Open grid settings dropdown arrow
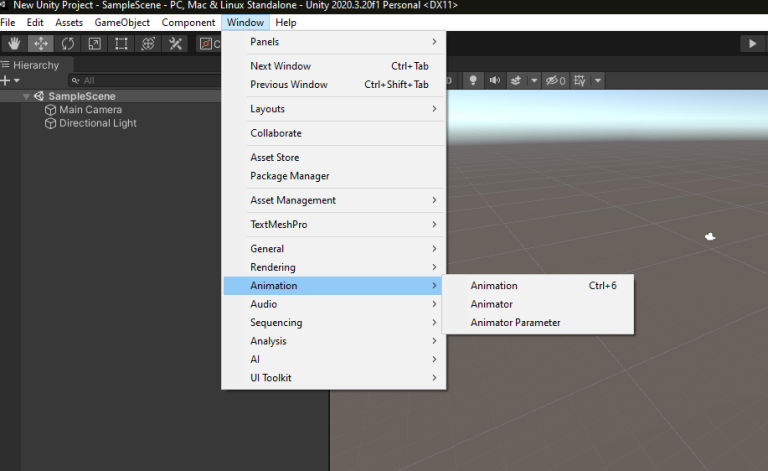This screenshot has height=471, width=768. 598,80
